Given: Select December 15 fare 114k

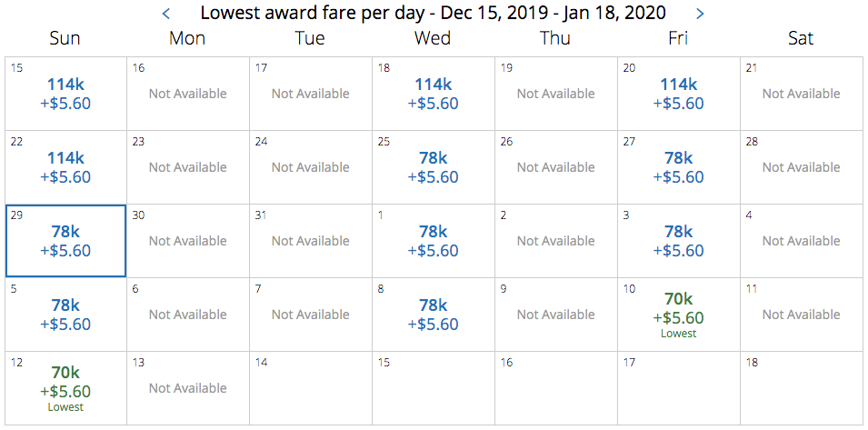Looking at the screenshot, I should point(65,94).
